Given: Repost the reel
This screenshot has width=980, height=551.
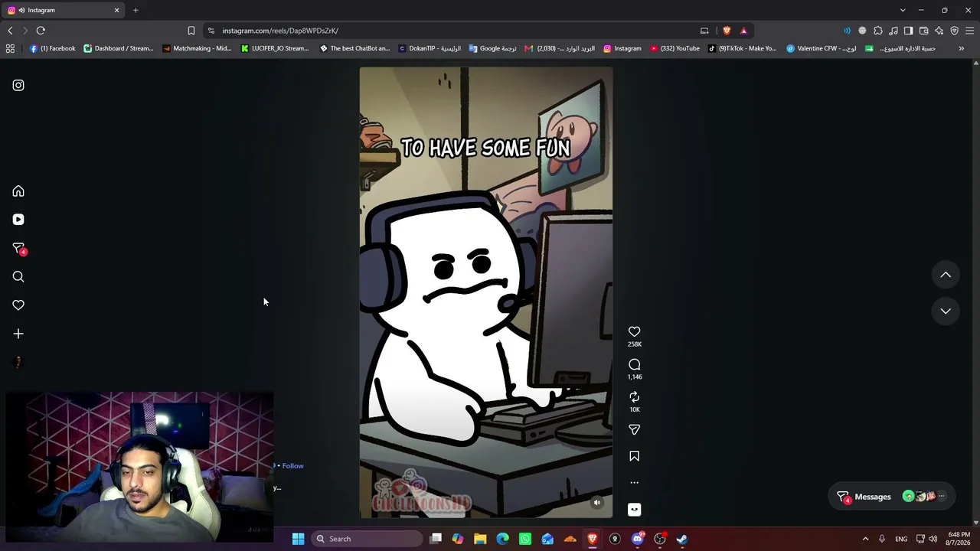Looking at the screenshot, I should click(634, 397).
